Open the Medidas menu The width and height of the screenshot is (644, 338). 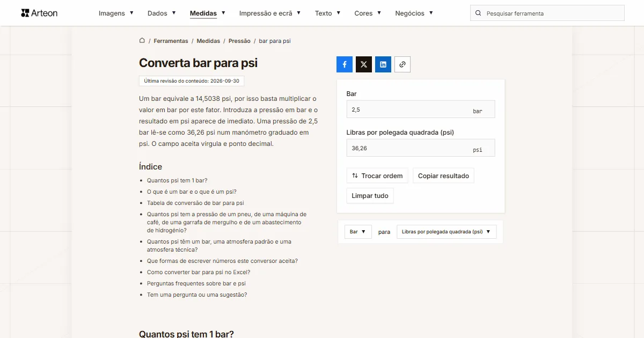(x=208, y=13)
